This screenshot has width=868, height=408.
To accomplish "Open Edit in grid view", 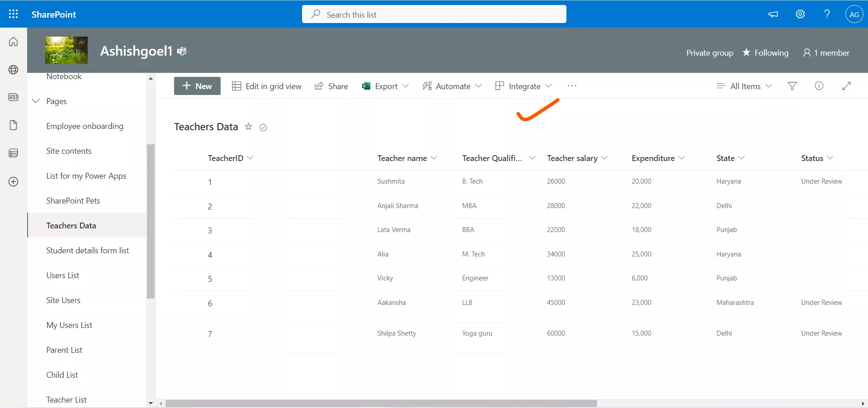I will pos(266,86).
